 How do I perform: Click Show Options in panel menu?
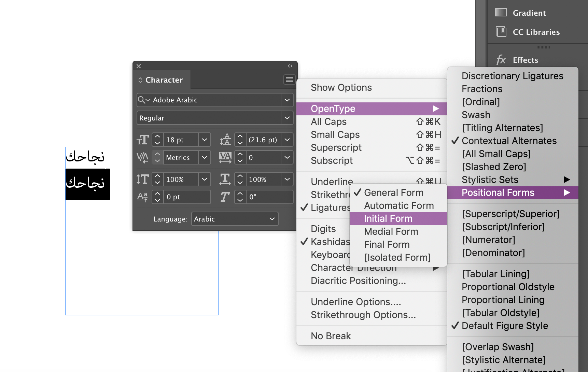pyautogui.click(x=341, y=88)
